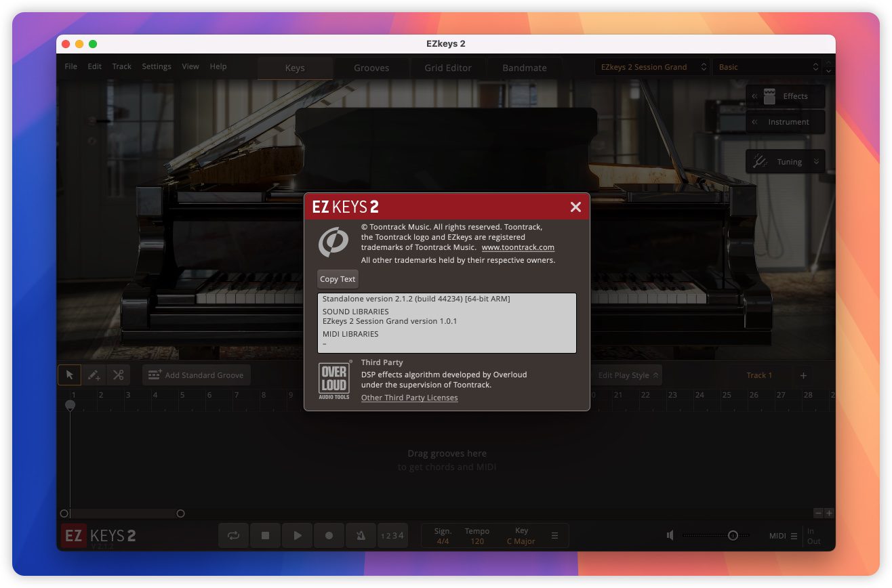Open Other Third Party Licenses link
This screenshot has width=892, height=588.
(409, 398)
